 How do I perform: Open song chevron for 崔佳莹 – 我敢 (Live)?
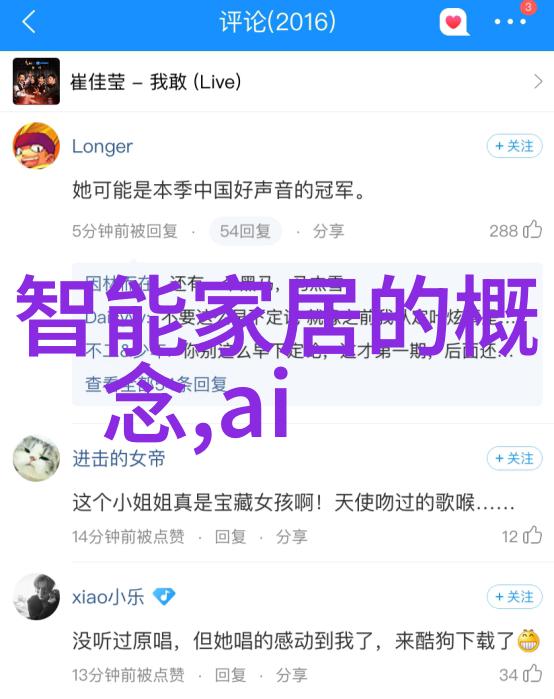coord(538,82)
